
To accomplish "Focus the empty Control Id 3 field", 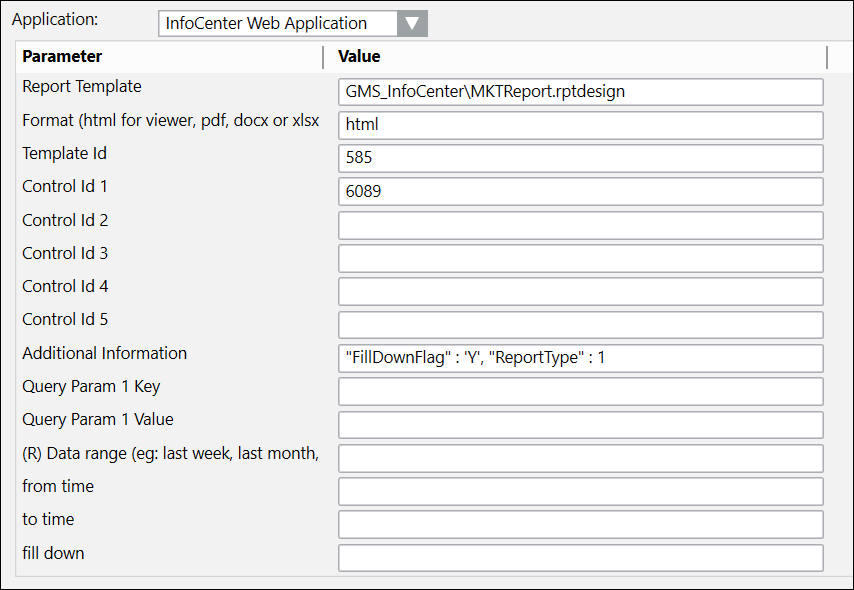I will tap(580, 258).
